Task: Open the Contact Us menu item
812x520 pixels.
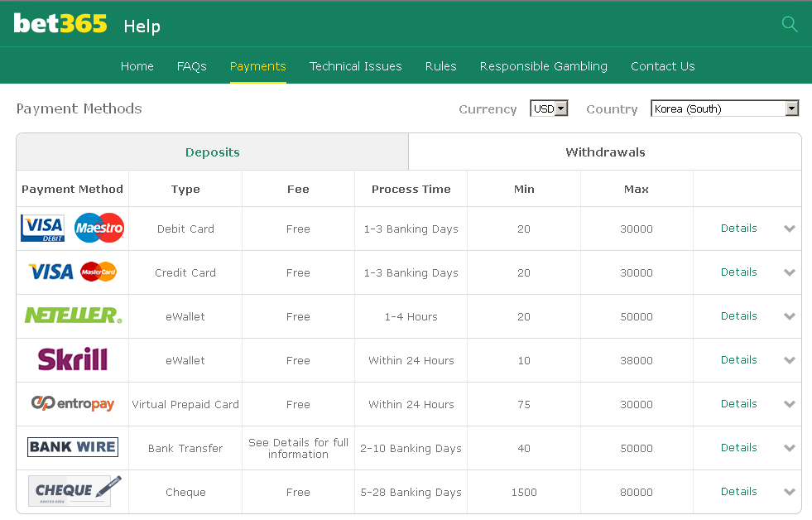Action: (663, 66)
